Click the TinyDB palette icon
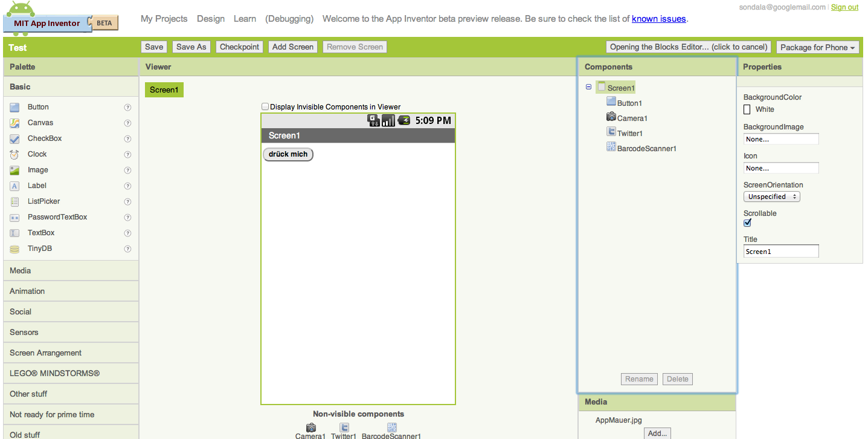Viewport: 868px width, 439px height. (14, 249)
